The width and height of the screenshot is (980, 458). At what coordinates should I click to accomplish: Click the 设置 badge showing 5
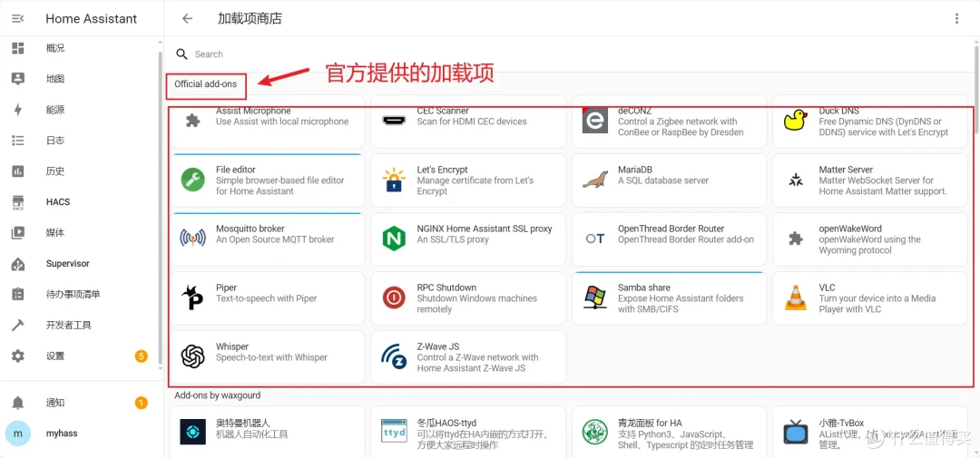pos(142,356)
